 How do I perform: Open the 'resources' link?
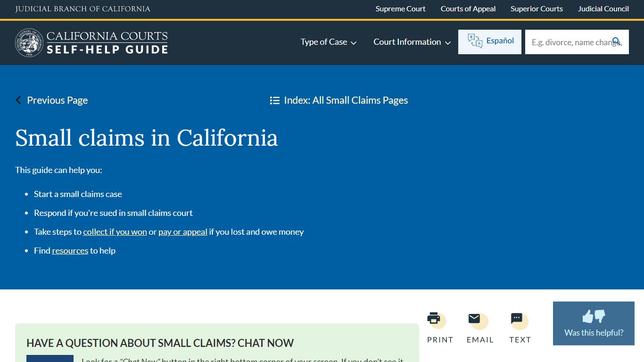(70, 251)
